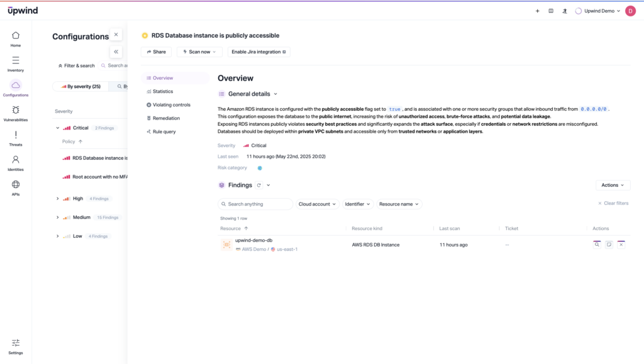The image size is (644, 364).
Task: Go to Home in the sidebar
Action: pyautogui.click(x=16, y=40)
